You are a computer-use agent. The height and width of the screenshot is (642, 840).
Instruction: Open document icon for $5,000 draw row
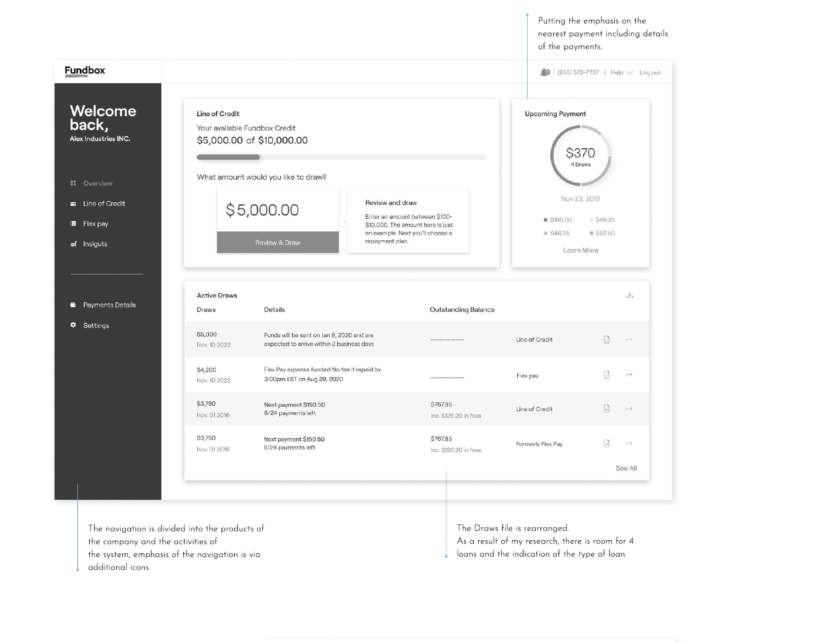pos(606,339)
